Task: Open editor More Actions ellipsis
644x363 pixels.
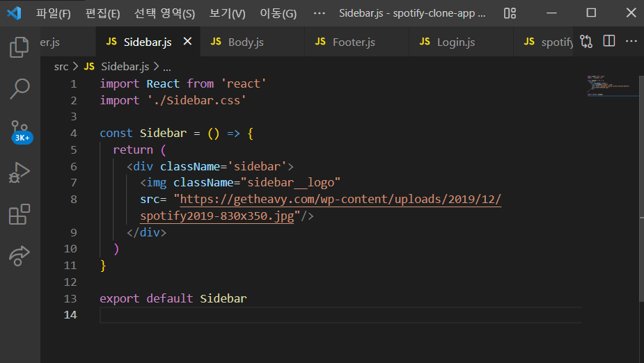Action: [x=631, y=41]
